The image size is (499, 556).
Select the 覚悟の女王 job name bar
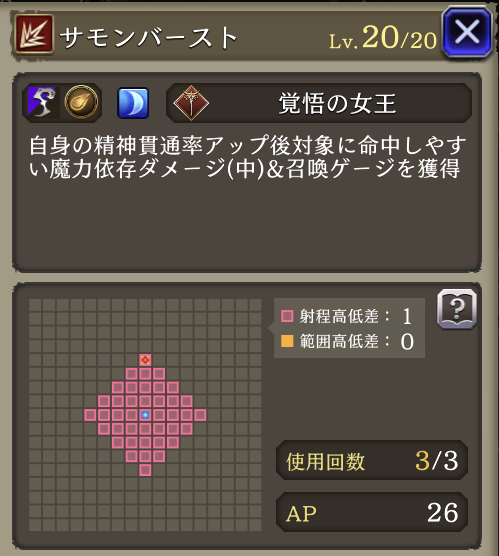tap(319, 103)
